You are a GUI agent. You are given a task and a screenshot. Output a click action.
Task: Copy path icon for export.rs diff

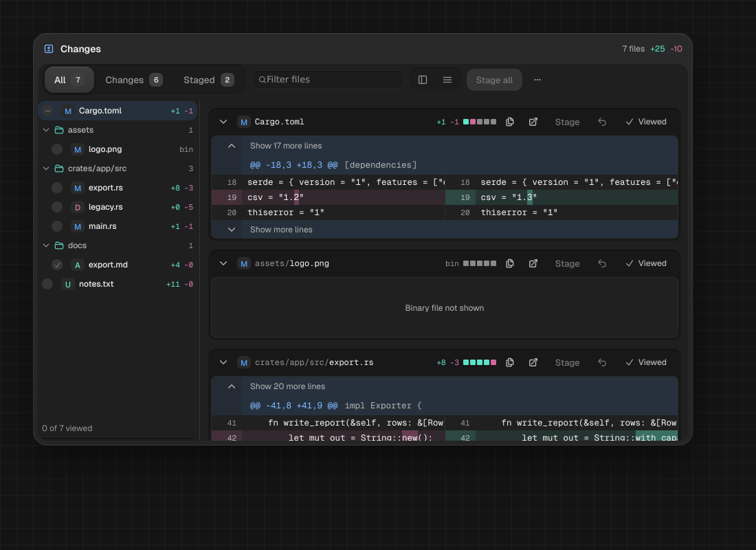pyautogui.click(x=510, y=362)
